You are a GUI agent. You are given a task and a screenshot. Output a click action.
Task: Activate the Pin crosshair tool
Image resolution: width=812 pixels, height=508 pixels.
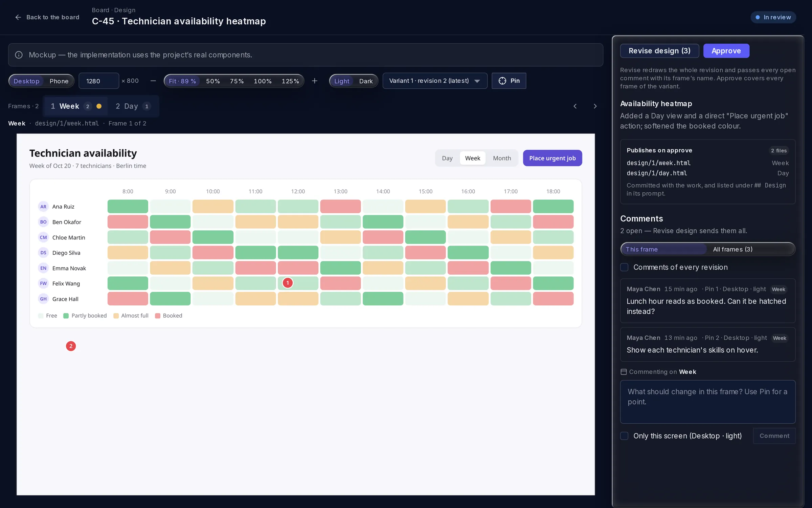[509, 81]
